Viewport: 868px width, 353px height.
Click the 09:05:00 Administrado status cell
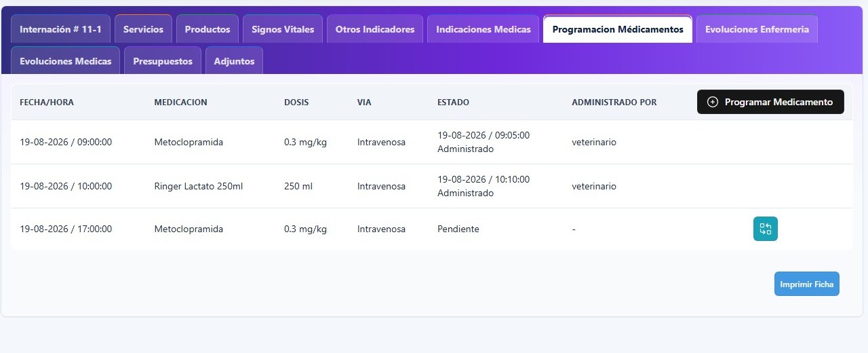coord(484,142)
